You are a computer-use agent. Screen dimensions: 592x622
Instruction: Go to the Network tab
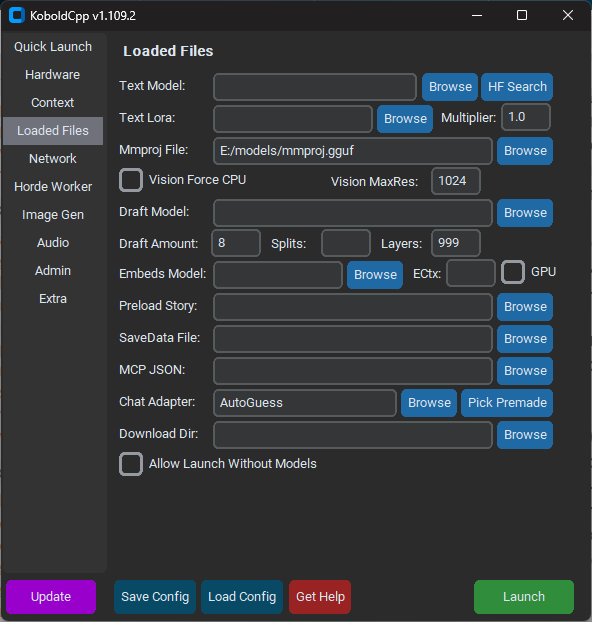pyautogui.click(x=53, y=159)
